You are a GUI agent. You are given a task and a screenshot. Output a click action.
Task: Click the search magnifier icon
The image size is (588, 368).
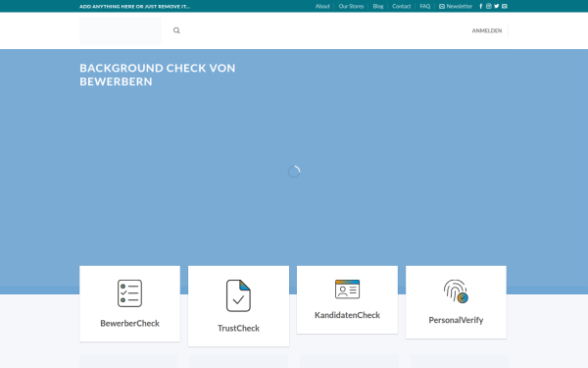tap(176, 30)
